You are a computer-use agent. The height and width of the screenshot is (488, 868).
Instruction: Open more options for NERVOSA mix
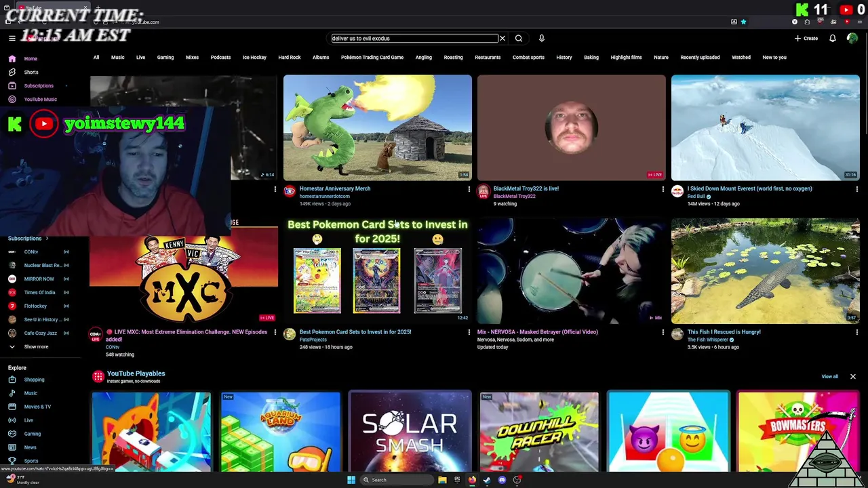[x=663, y=333]
